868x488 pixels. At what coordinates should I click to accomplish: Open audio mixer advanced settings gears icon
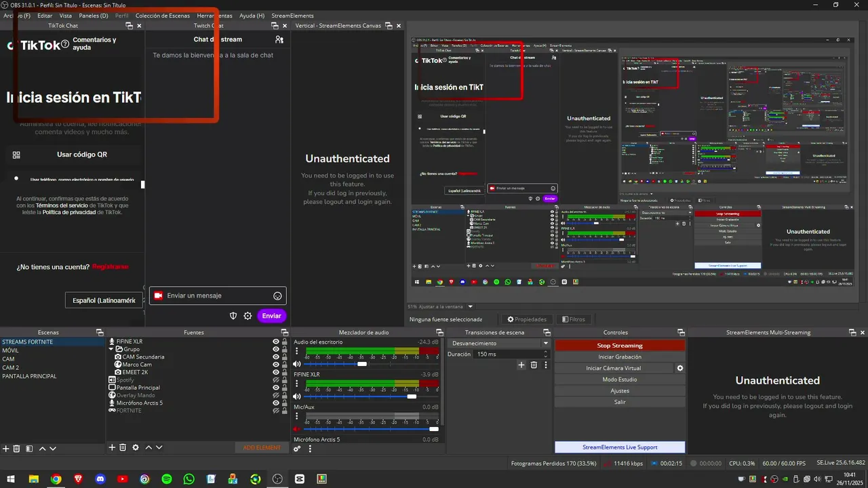coord(297,449)
